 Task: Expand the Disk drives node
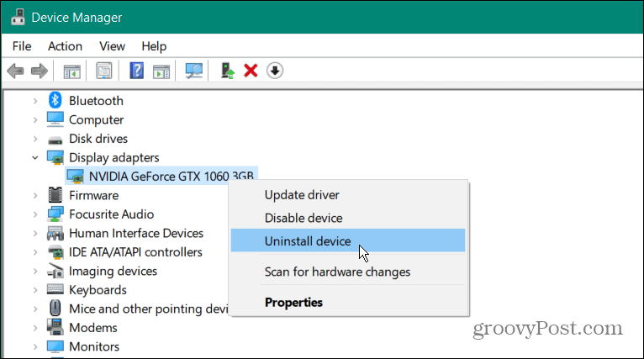point(35,139)
